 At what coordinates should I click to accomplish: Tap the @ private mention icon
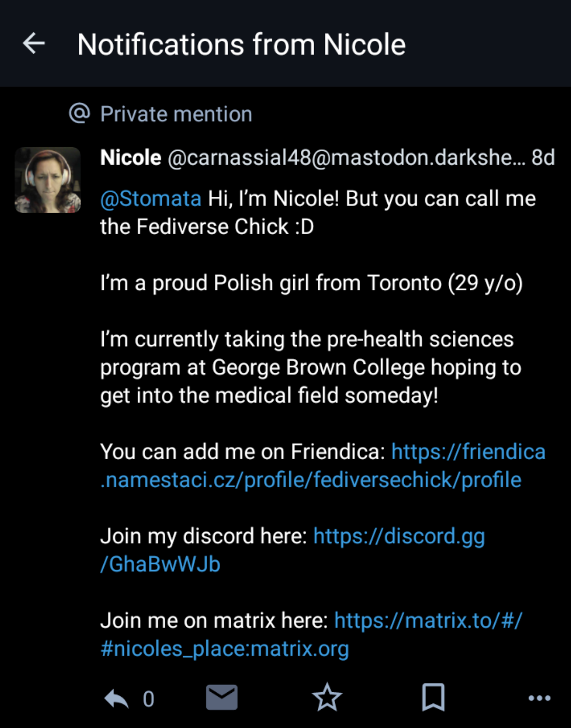tap(79, 113)
